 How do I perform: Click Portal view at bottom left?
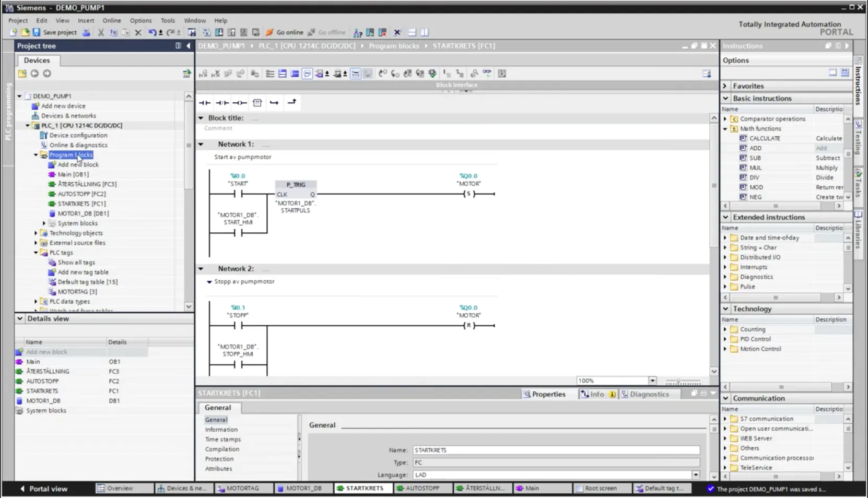tap(43, 489)
